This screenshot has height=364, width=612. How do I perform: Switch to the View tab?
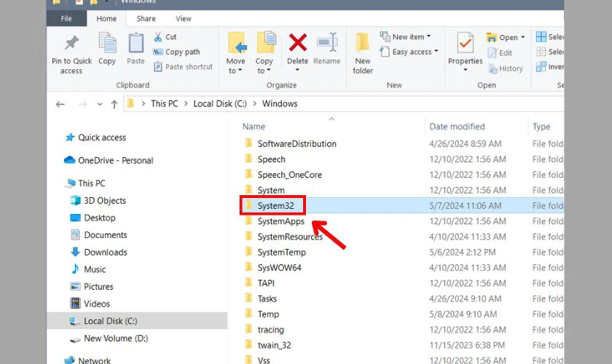pos(184,18)
